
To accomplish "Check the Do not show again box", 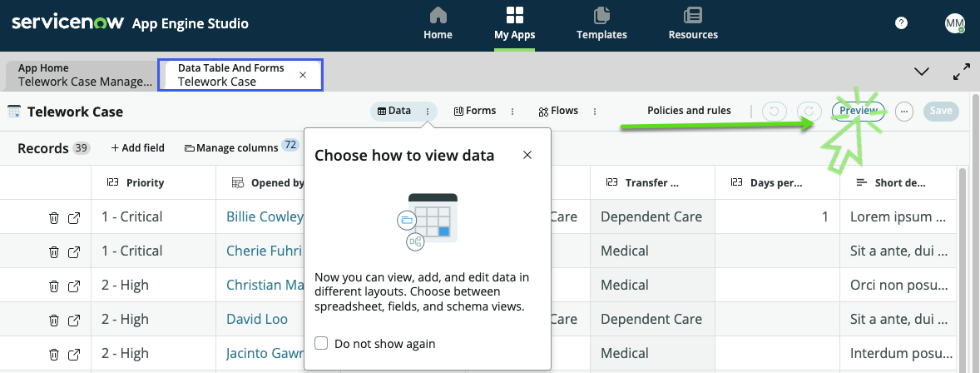I will coord(321,343).
